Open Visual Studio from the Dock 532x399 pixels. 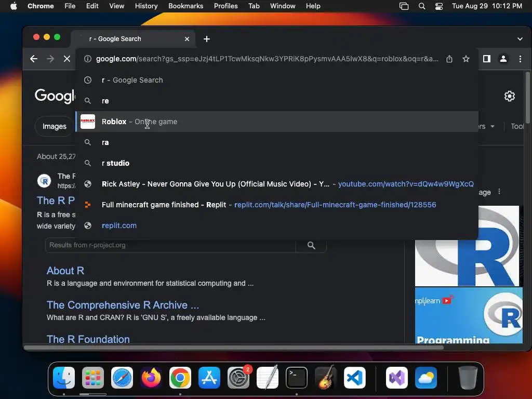coord(397,378)
